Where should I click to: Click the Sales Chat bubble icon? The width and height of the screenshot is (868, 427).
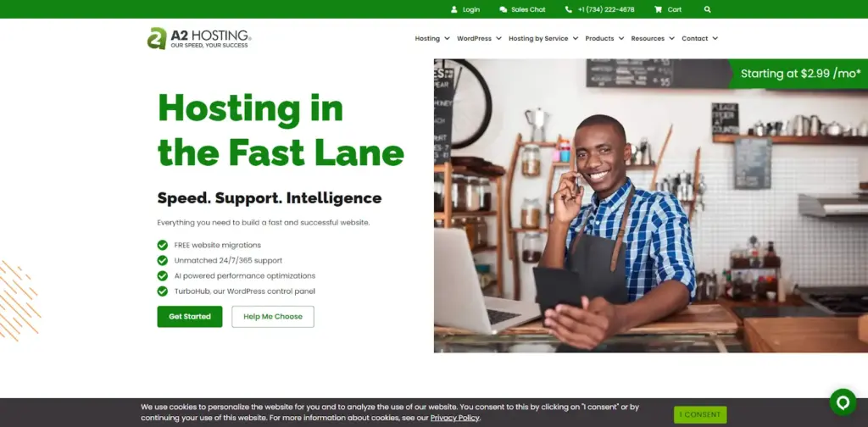coord(503,9)
